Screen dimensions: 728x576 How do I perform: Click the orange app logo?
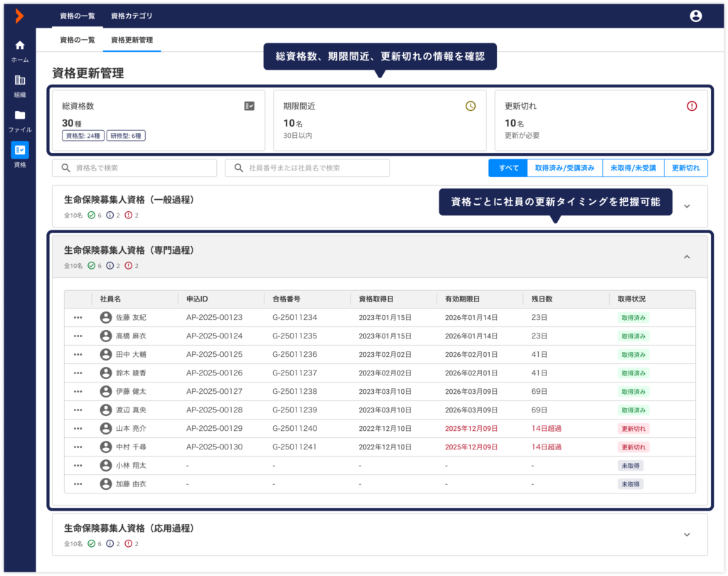click(x=19, y=16)
